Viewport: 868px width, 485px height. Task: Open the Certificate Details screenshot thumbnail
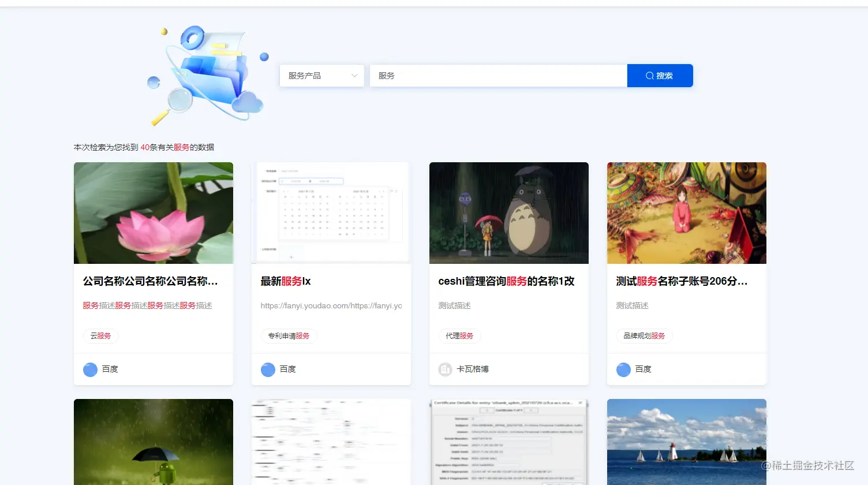(509, 442)
